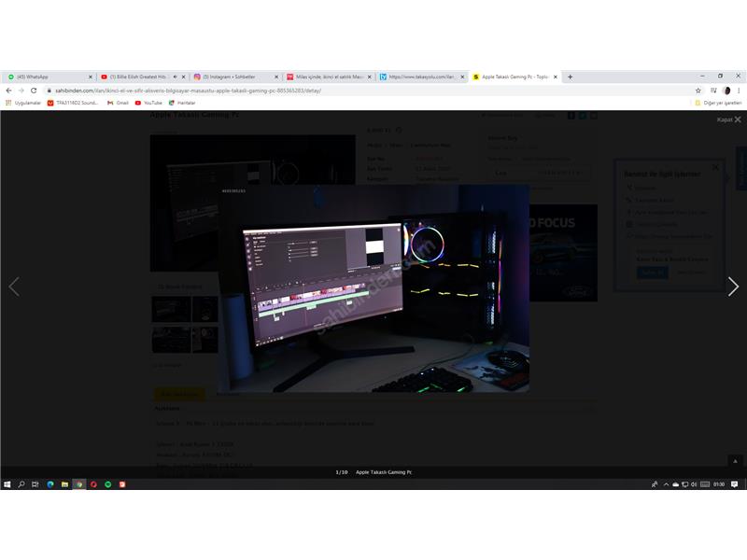Open Opera from the taskbar
This screenshot has width=747, height=560.
tap(93, 484)
